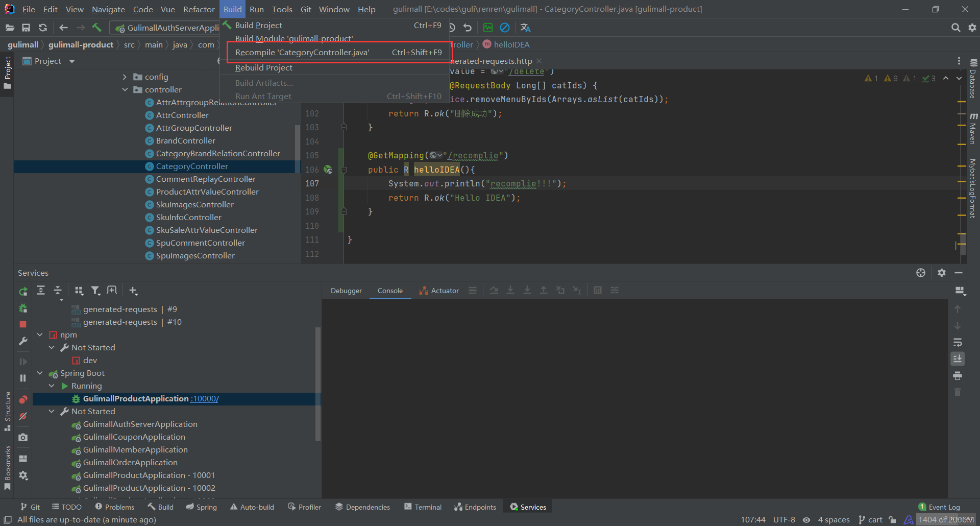Open the Refactor menu
The width and height of the screenshot is (980, 526).
(x=199, y=9)
